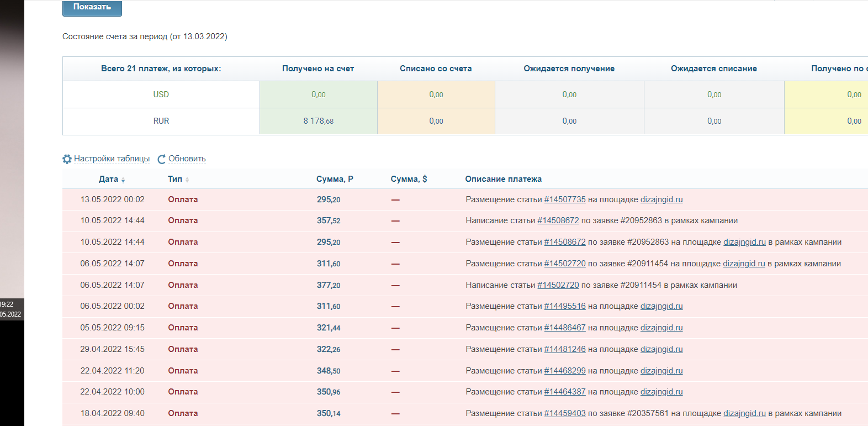The width and height of the screenshot is (868, 426).
Task: Open article link #14486467
Action: pyautogui.click(x=564, y=328)
